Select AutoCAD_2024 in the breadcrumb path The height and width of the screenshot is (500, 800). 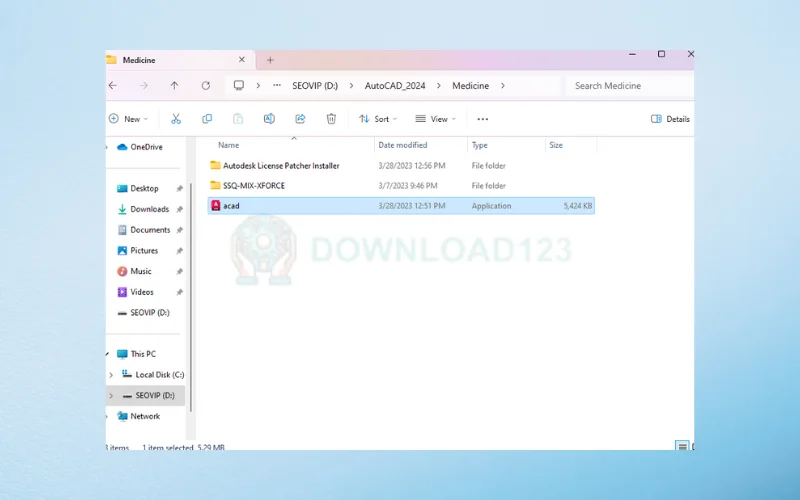[395, 86]
